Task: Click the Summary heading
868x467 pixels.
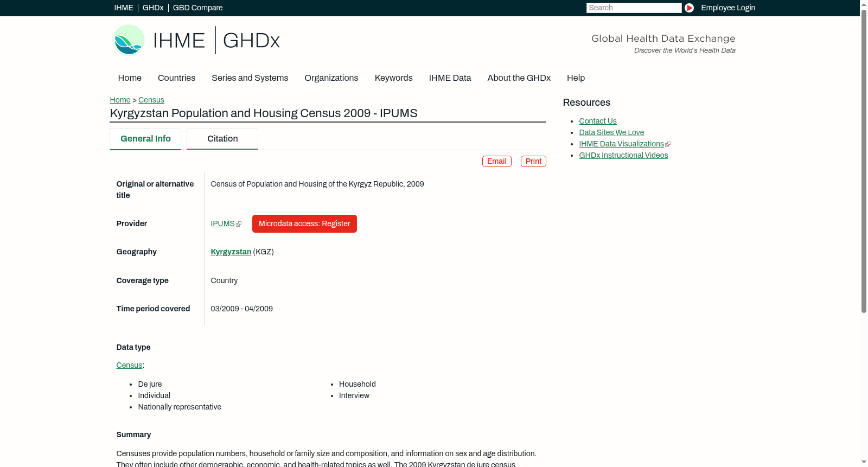Action: click(133, 434)
